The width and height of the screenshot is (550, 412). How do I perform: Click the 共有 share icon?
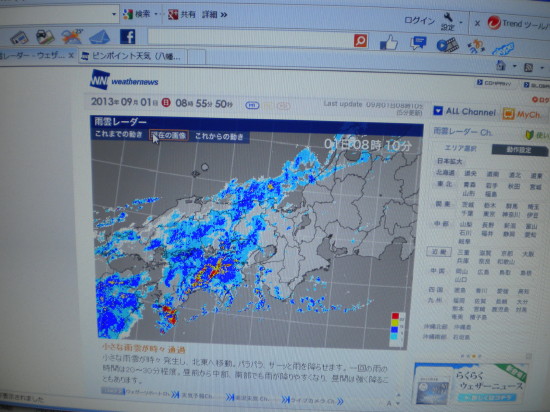[173, 14]
